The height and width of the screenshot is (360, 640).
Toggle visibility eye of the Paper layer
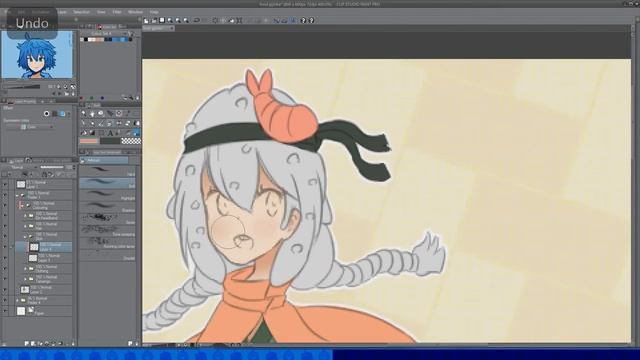pos(5,311)
